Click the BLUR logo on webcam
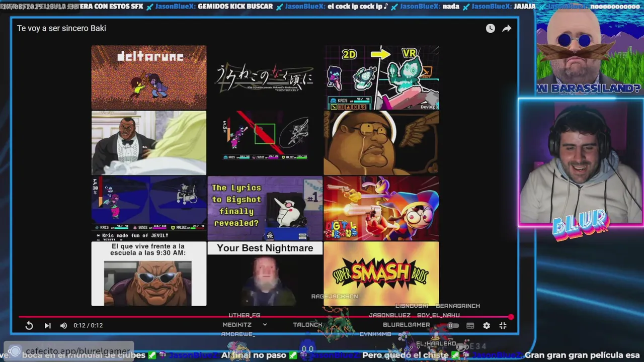This screenshot has height=362, width=644. [x=581, y=224]
